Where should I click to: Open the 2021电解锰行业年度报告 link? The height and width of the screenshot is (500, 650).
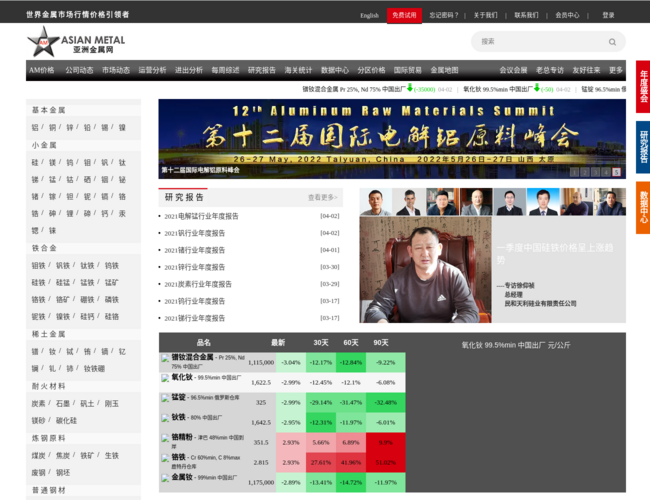(x=201, y=216)
